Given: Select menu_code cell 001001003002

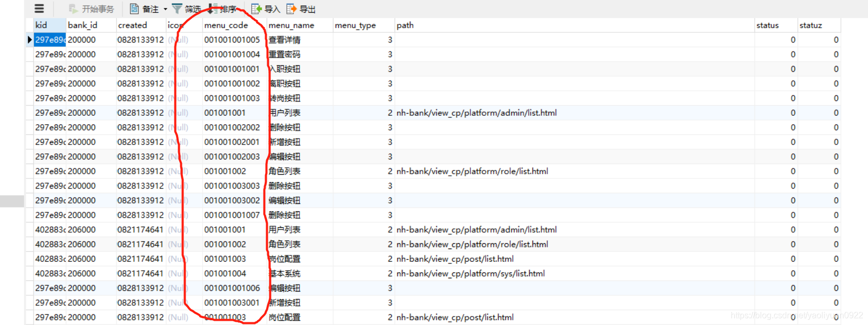Looking at the screenshot, I should click(234, 200).
